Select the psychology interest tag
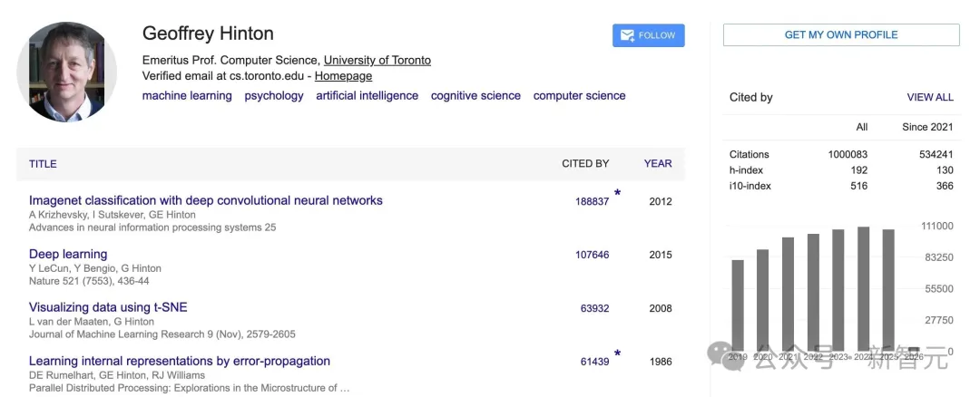Screen dimensions: 980x397 [274, 96]
